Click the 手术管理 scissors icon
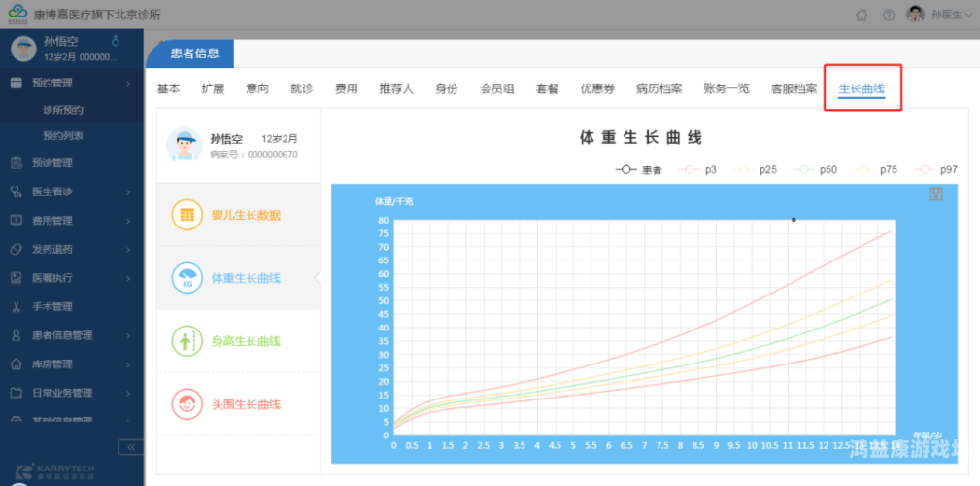The width and height of the screenshot is (980, 486). point(17,307)
